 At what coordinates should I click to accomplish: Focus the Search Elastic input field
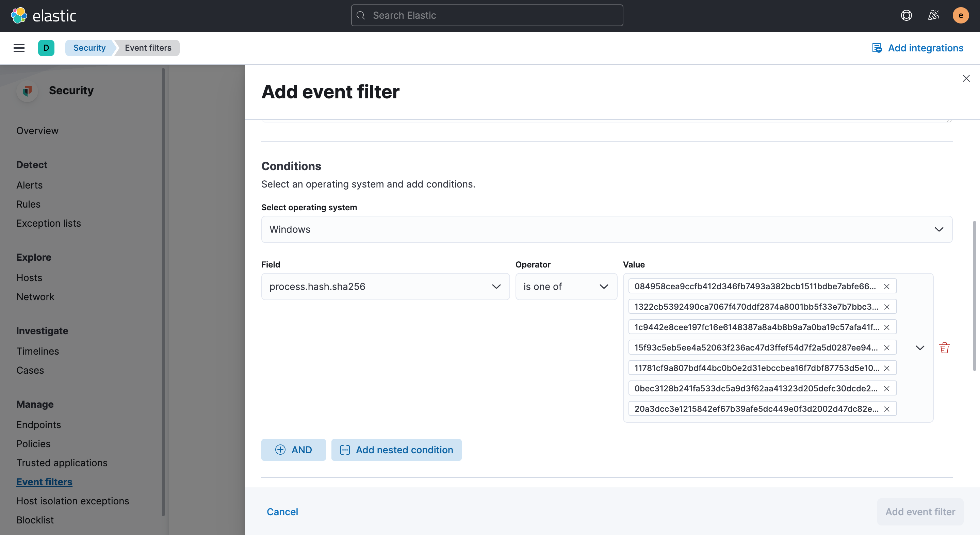pos(487,16)
